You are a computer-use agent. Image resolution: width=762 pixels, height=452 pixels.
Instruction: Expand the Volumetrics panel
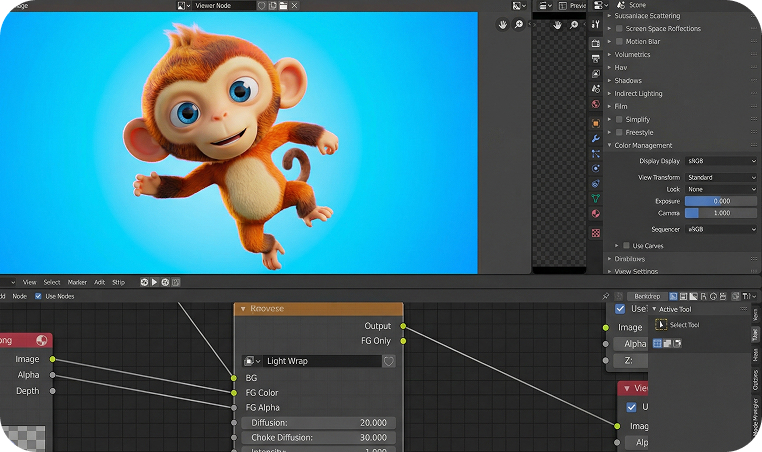(x=632, y=55)
